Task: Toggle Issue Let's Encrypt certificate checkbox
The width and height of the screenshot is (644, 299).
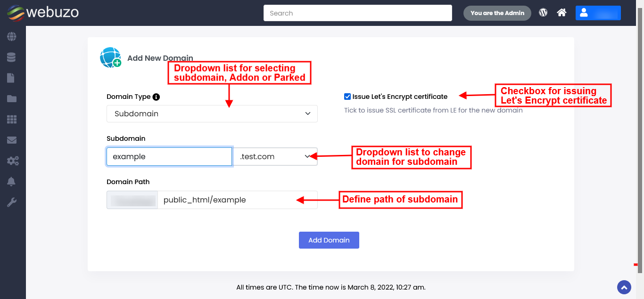Action: pyautogui.click(x=347, y=97)
